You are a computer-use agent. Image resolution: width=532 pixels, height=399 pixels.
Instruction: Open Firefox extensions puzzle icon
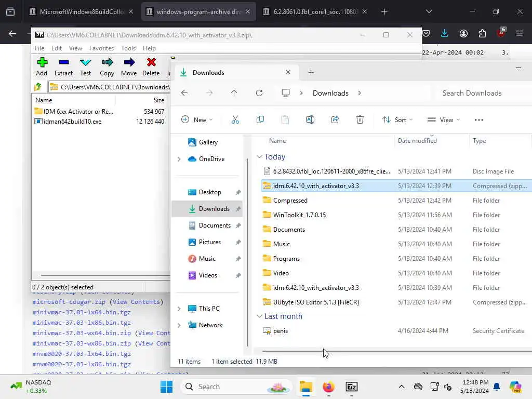pos(482,33)
